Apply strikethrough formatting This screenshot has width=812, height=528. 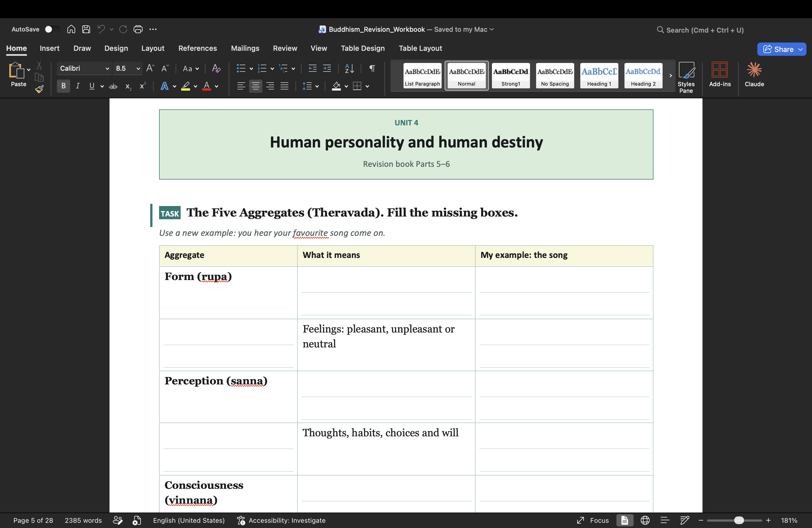tap(113, 86)
